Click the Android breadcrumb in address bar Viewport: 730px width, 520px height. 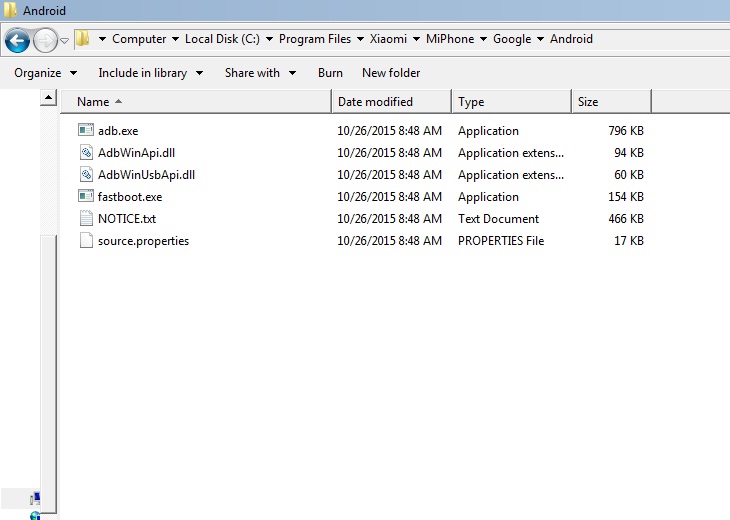point(571,39)
